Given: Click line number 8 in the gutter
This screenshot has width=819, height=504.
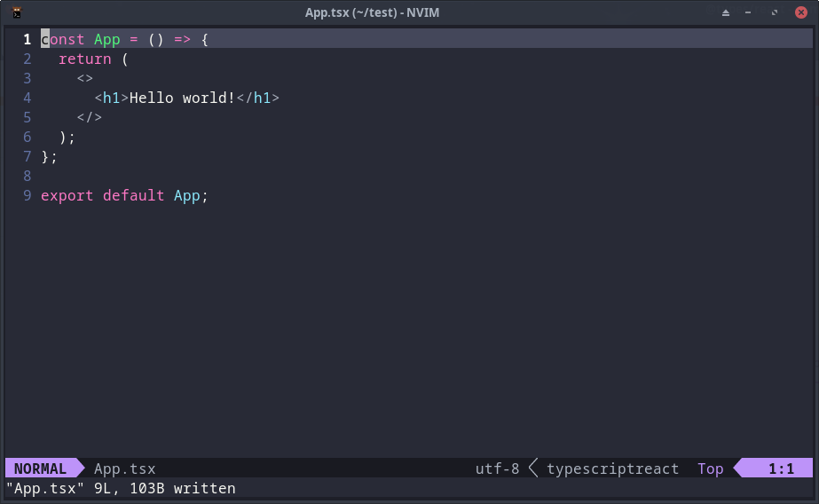Looking at the screenshot, I should pyautogui.click(x=28, y=176).
